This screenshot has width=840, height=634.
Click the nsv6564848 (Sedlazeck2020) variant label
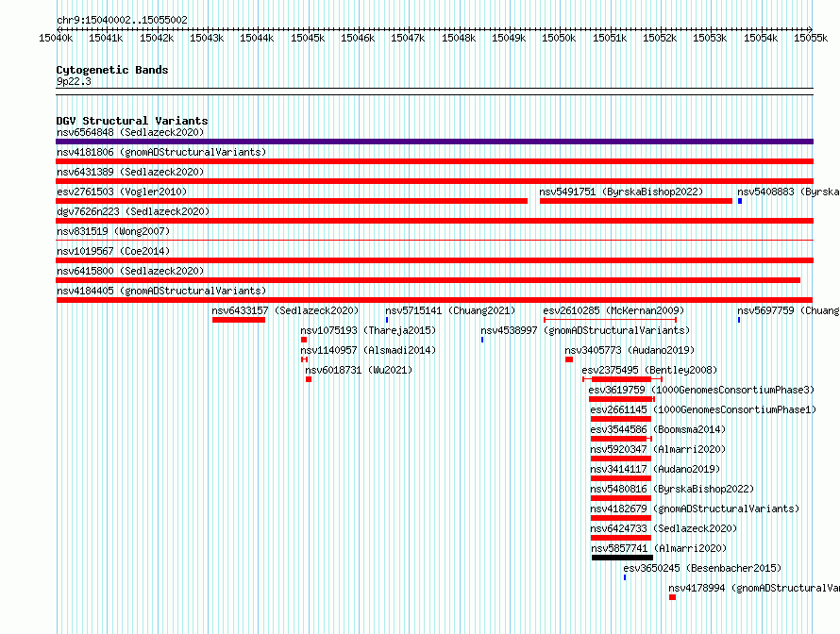(130, 132)
